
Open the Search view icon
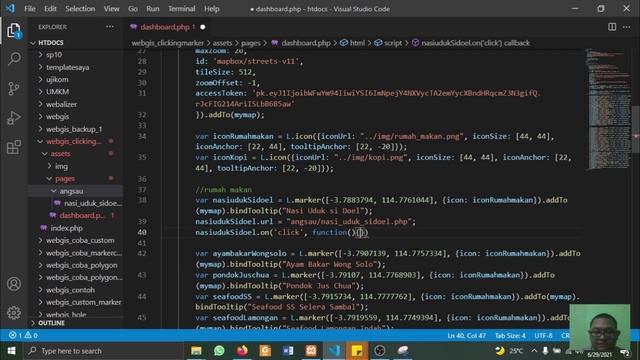13,59
